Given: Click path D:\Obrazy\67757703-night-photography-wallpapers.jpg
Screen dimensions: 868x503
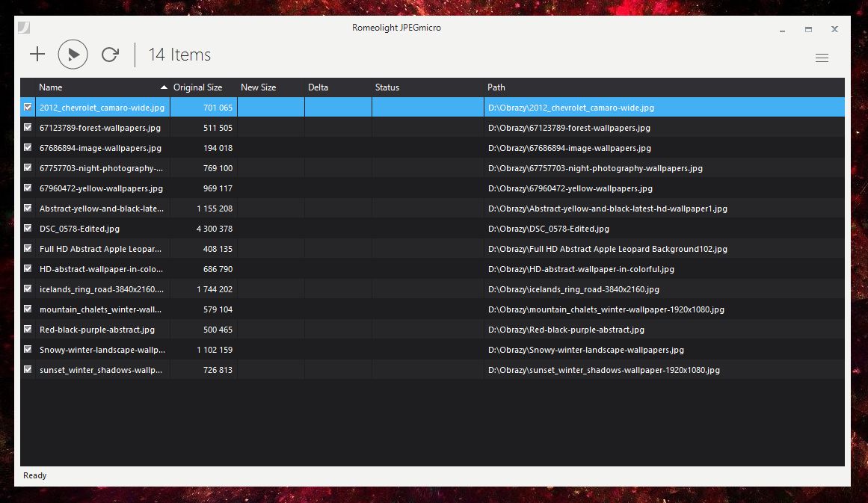Looking at the screenshot, I should coord(595,168).
